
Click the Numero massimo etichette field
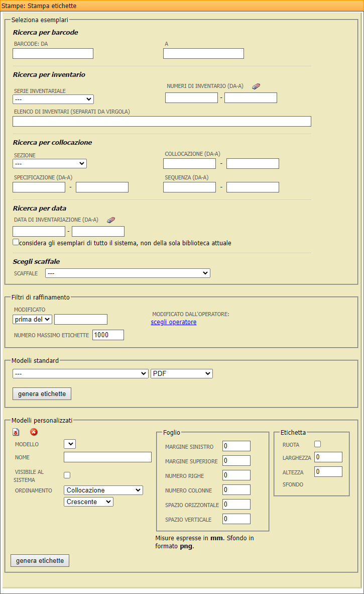click(108, 335)
